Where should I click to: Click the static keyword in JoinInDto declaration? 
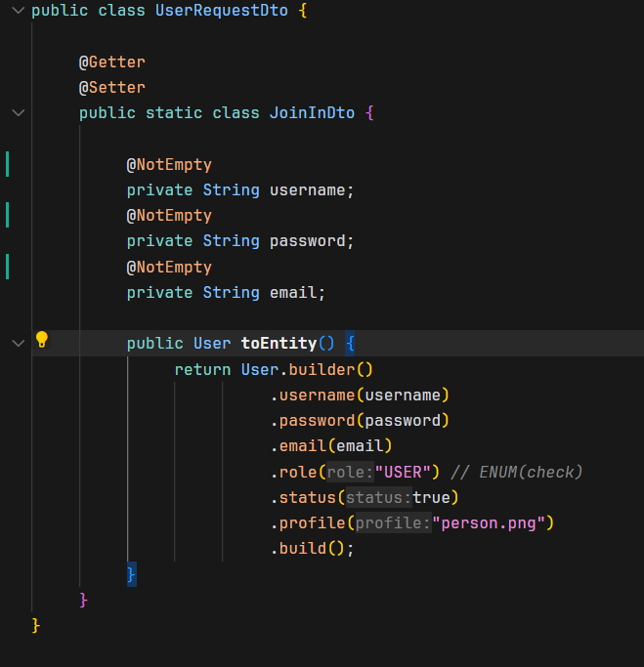point(174,113)
